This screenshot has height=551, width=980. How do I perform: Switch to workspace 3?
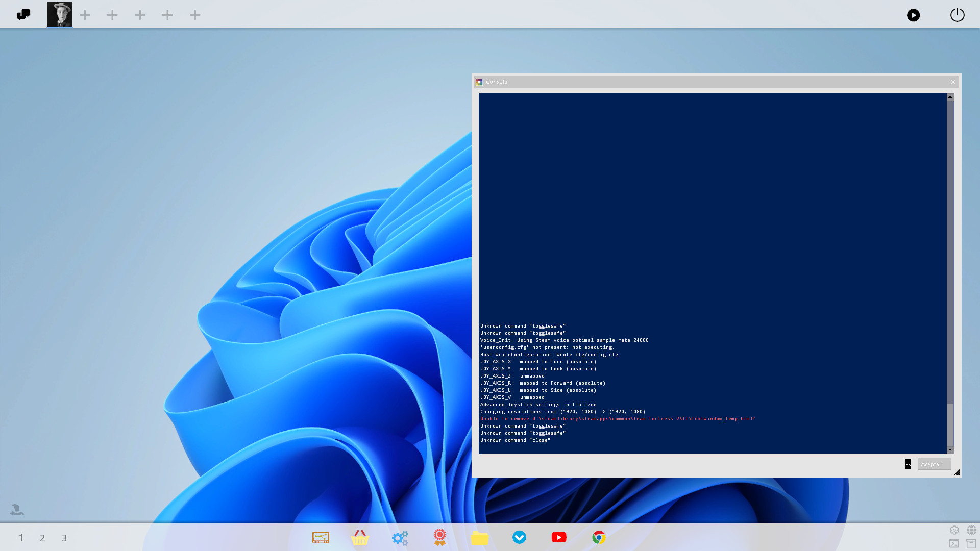pos(64,538)
